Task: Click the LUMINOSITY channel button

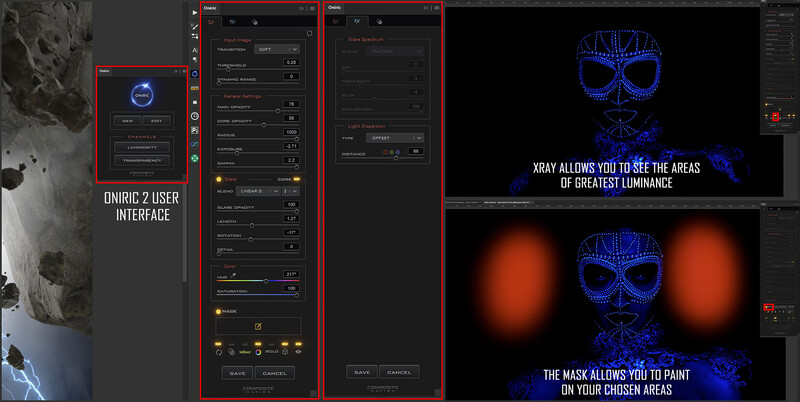Action: 142,147
